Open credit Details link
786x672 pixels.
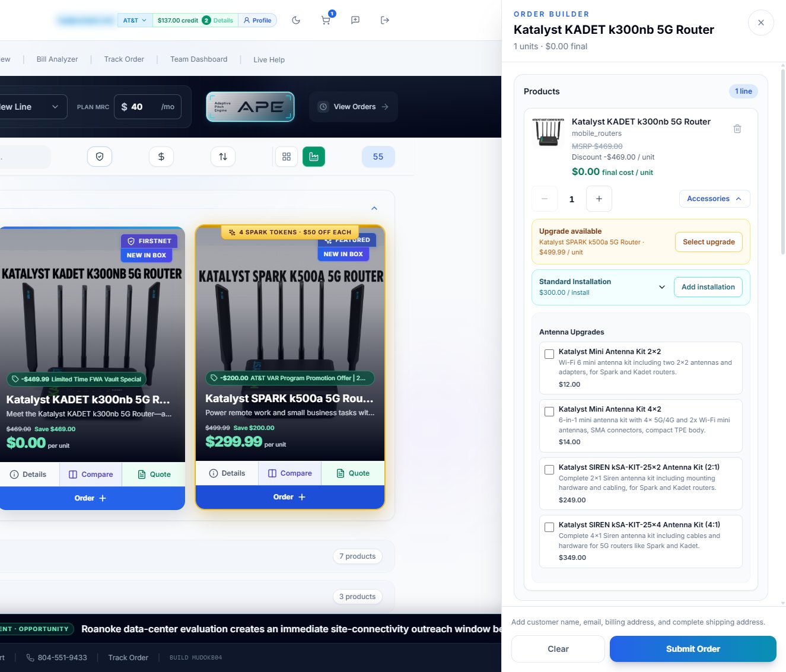click(223, 20)
